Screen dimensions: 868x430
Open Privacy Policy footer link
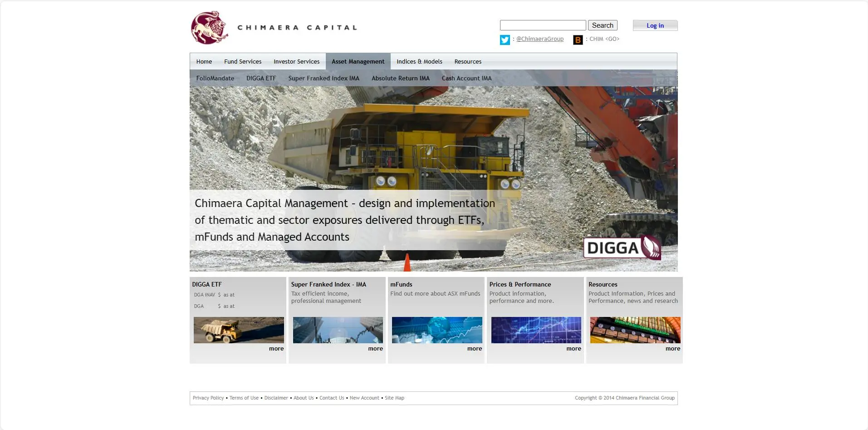click(208, 398)
